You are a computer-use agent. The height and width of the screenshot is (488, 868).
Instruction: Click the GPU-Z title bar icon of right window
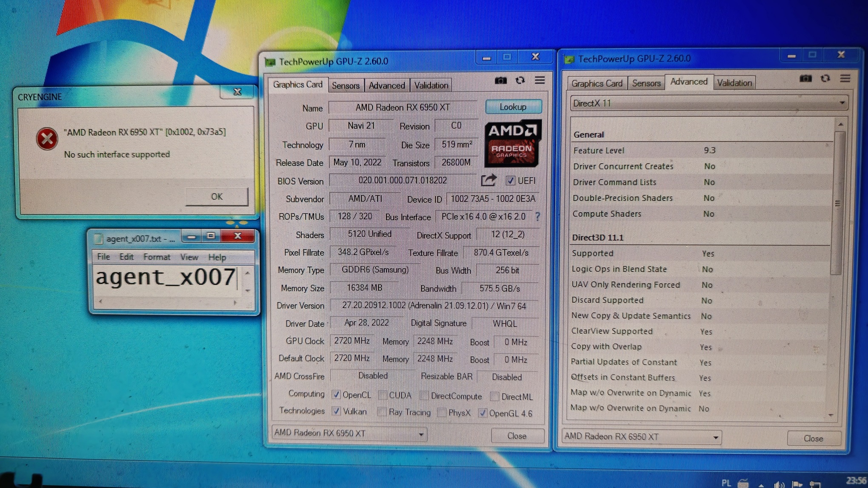coord(569,59)
